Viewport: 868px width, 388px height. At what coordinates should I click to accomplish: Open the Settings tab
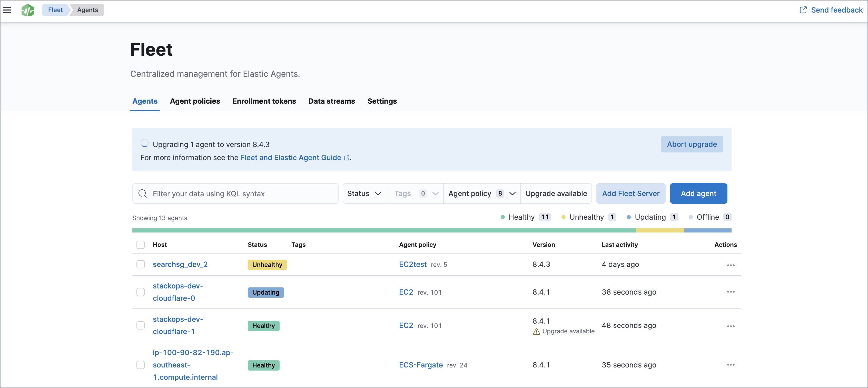(382, 101)
